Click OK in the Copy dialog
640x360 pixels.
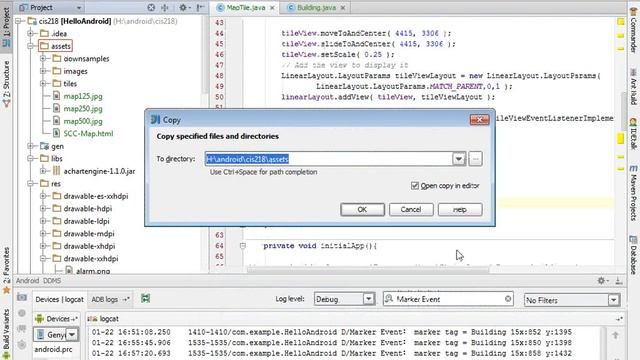tap(362, 209)
